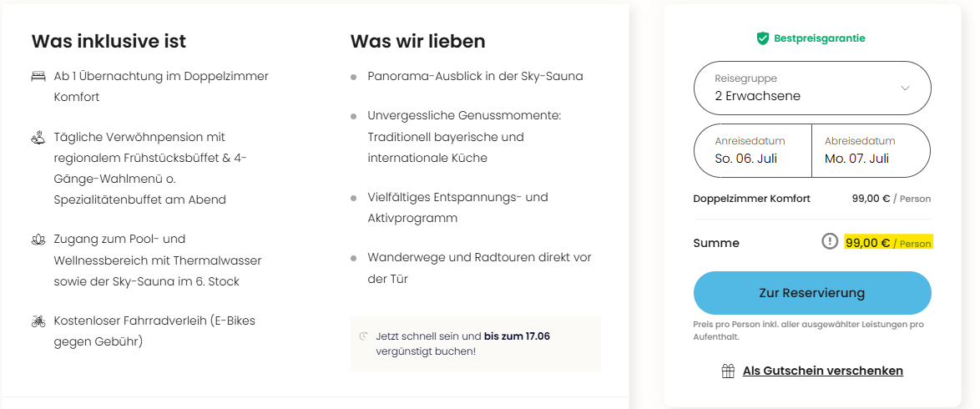This screenshot has width=980, height=409.
Task: Open the Abreisedatum date picker
Action: coord(871,151)
